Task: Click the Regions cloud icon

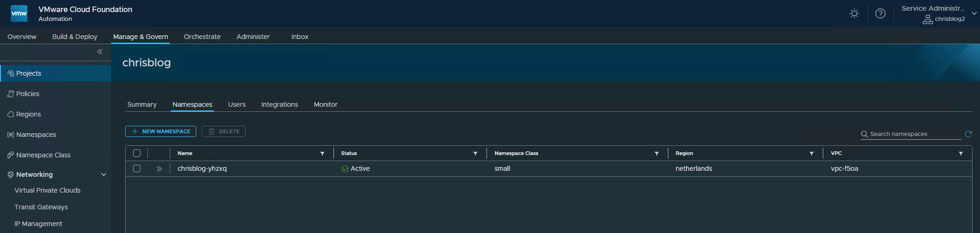Action: [11, 114]
